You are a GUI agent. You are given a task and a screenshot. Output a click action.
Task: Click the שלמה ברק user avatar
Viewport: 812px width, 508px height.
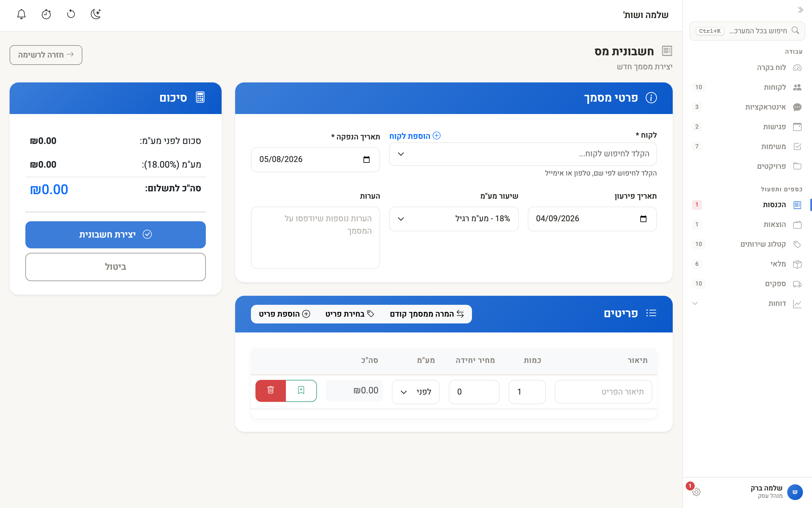click(795, 492)
